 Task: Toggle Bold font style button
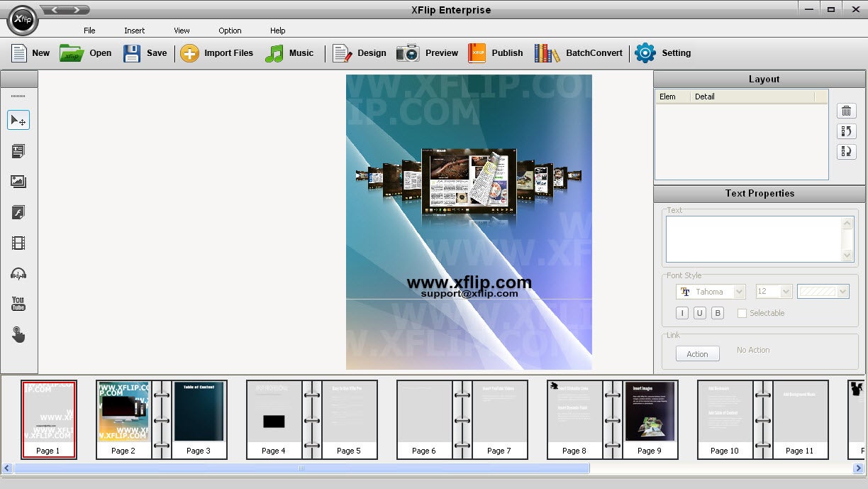pyautogui.click(x=718, y=313)
